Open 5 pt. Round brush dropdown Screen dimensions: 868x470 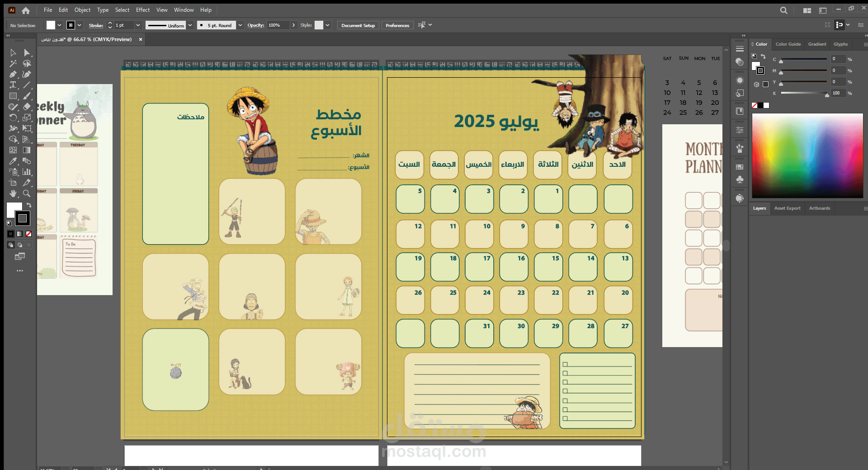241,25
